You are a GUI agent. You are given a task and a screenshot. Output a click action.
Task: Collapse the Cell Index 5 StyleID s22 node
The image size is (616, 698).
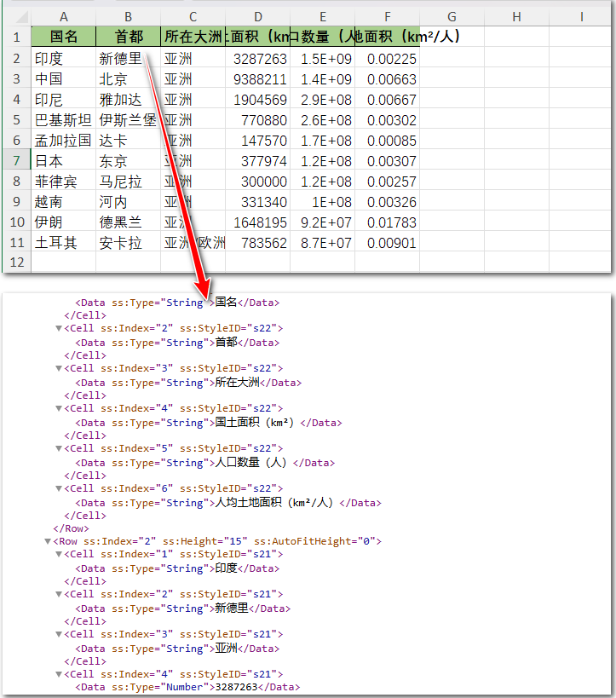58,448
